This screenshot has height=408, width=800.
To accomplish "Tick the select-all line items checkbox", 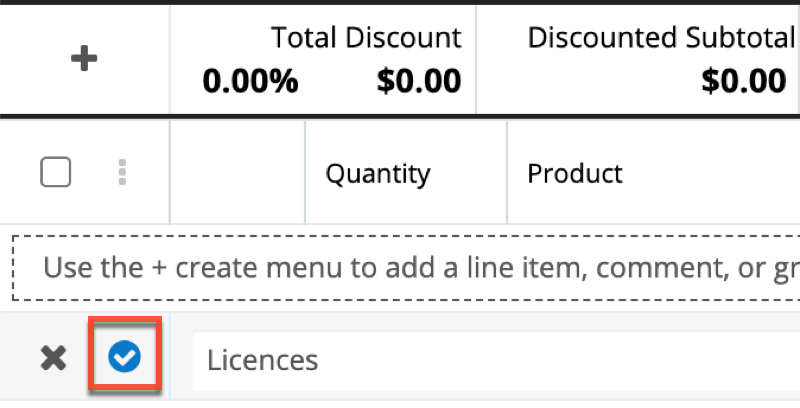I will pos(56,173).
